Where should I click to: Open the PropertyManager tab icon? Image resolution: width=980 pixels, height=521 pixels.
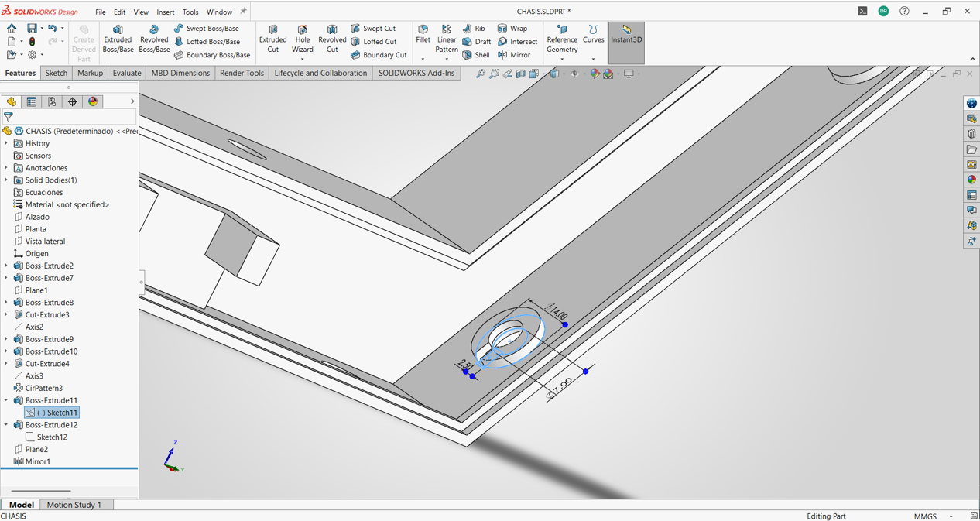[32, 101]
